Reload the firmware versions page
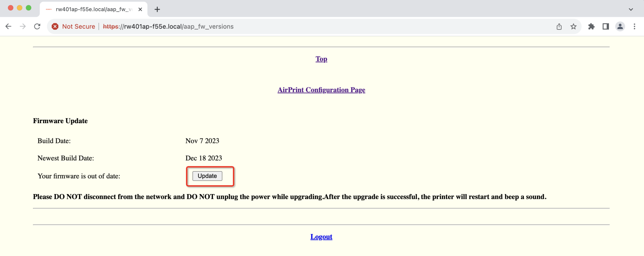Image resolution: width=644 pixels, height=256 pixels. point(37,26)
